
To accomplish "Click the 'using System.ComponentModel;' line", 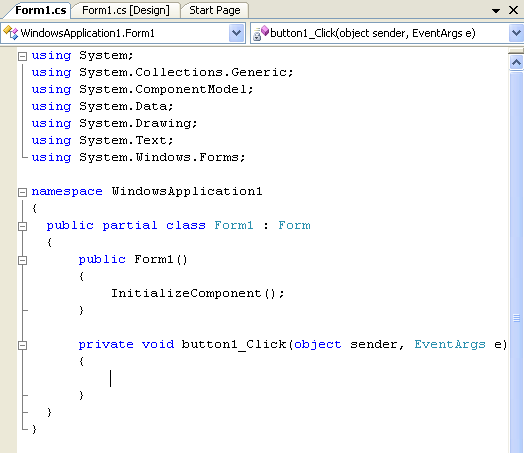I will (x=142, y=90).
